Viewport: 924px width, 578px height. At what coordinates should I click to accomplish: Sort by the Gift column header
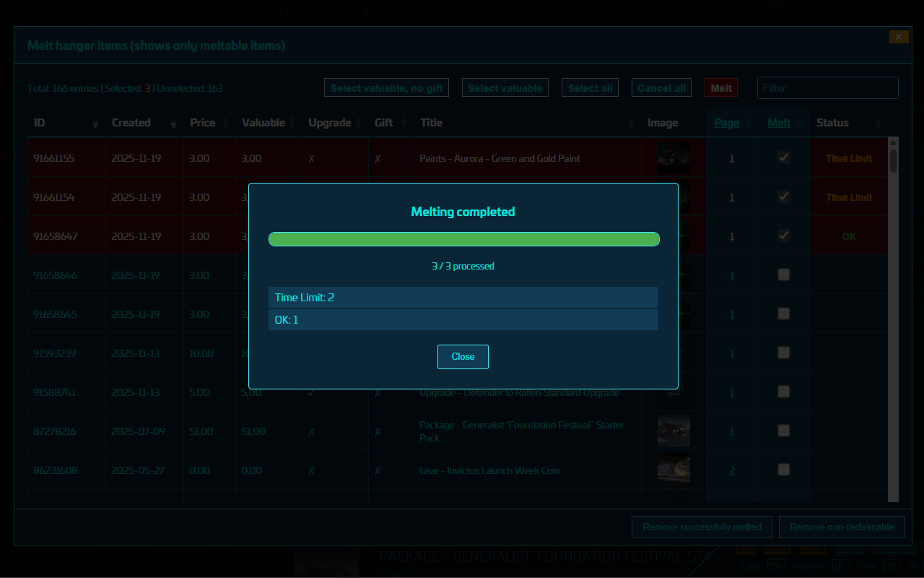391,123
